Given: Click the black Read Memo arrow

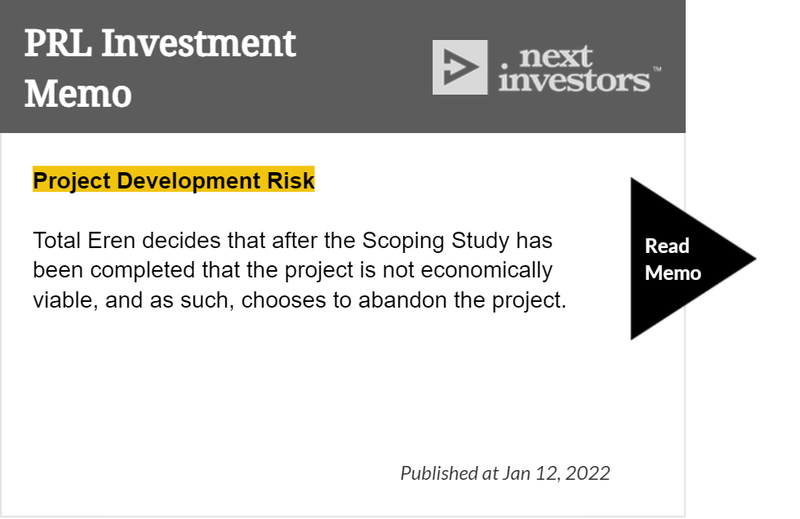Looking at the screenshot, I should (684, 259).
